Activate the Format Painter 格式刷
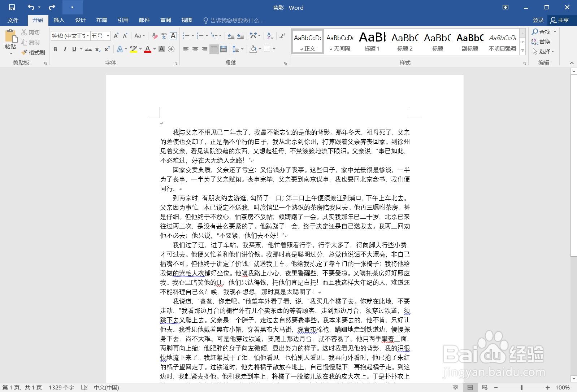The height and width of the screenshot is (392, 577). click(x=33, y=52)
